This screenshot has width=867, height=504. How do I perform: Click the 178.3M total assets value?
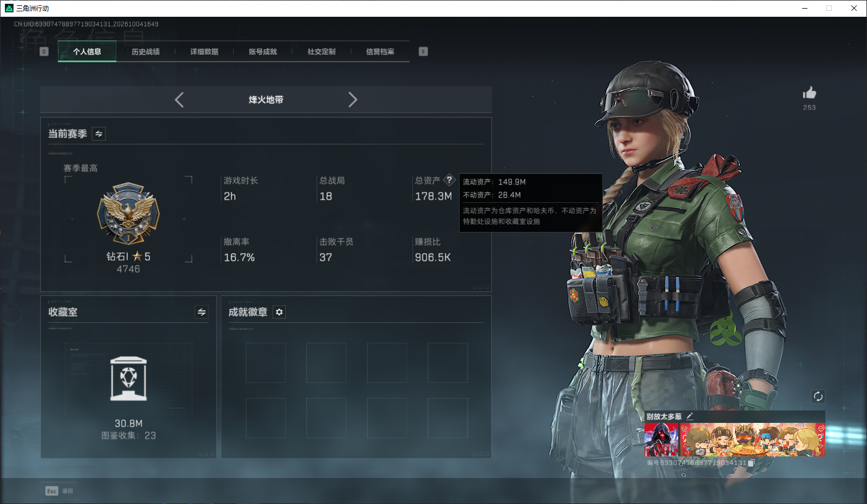433,196
